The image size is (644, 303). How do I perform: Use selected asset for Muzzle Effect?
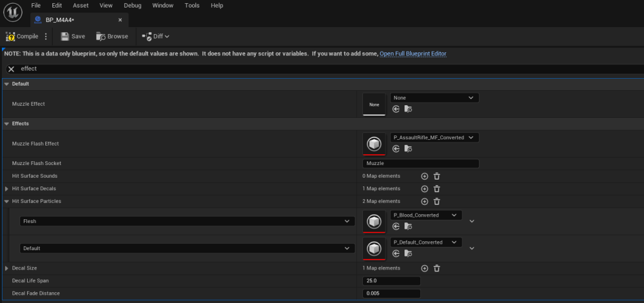396,109
